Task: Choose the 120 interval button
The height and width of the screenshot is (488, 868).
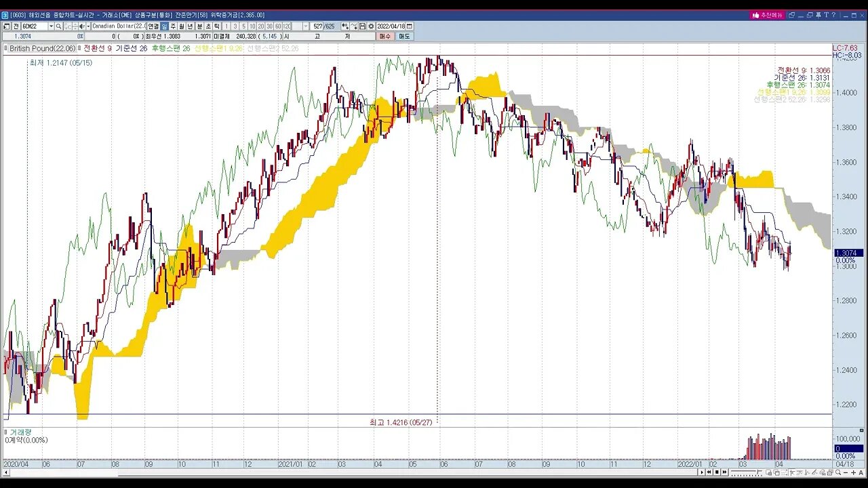Action: [x=287, y=26]
